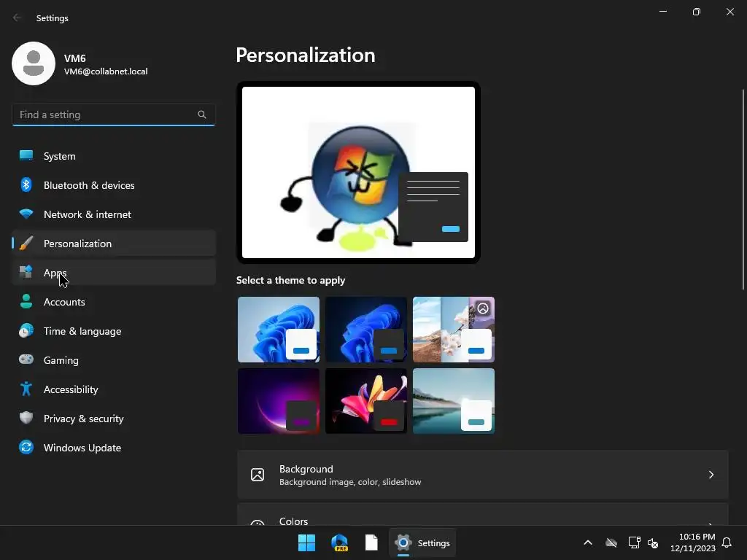Viewport: 747px width, 560px height.
Task: Click the Background picture icon
Action: pos(258,474)
